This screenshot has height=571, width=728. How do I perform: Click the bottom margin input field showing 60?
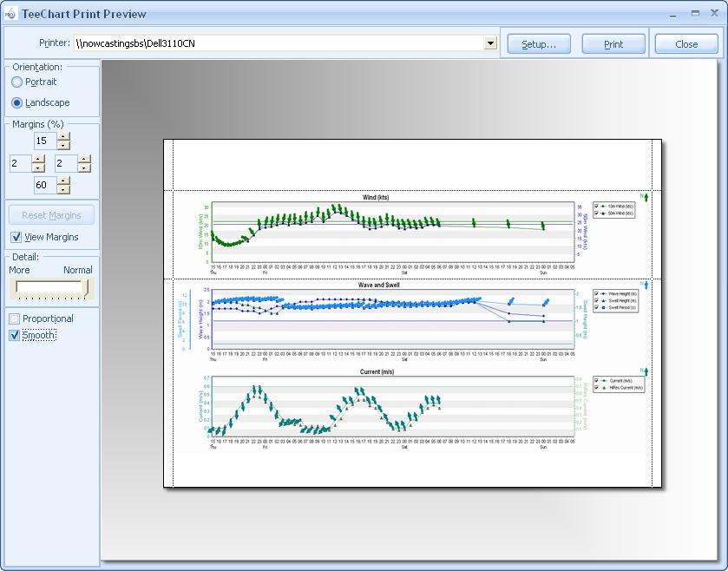click(x=45, y=185)
